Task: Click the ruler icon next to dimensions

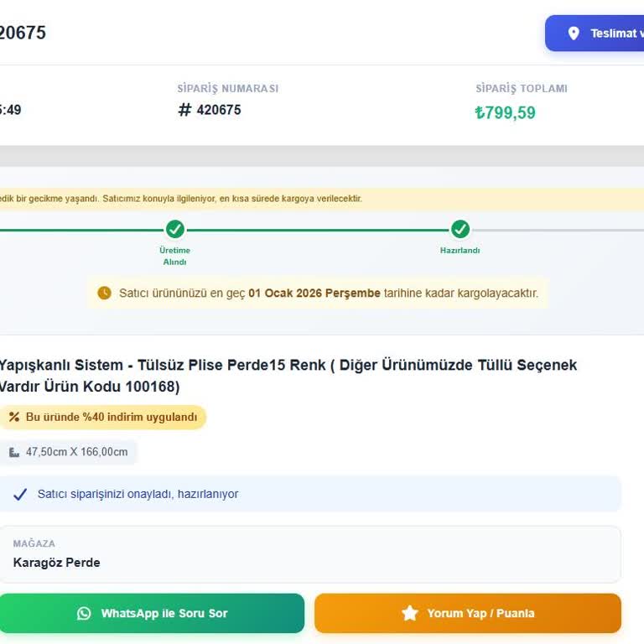Action: click(x=14, y=452)
